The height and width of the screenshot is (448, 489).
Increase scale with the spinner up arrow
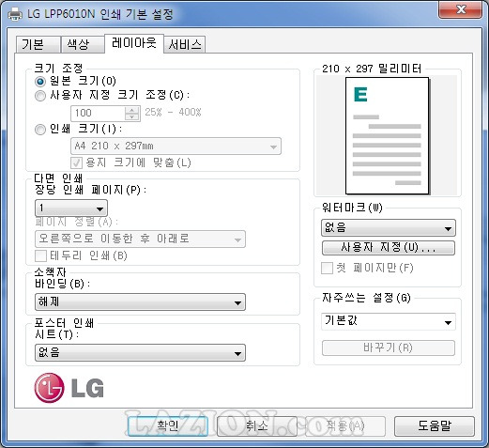tap(132, 110)
